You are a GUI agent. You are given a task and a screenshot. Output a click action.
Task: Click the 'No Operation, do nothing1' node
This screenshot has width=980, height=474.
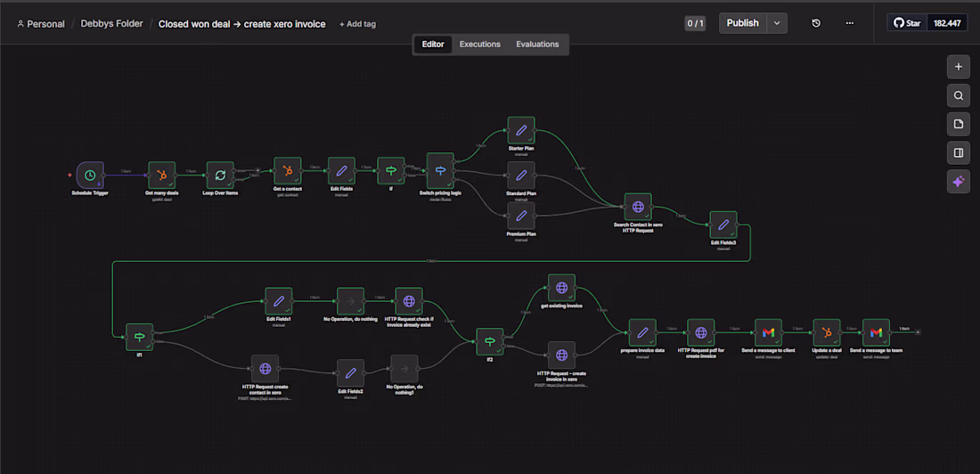click(x=404, y=369)
